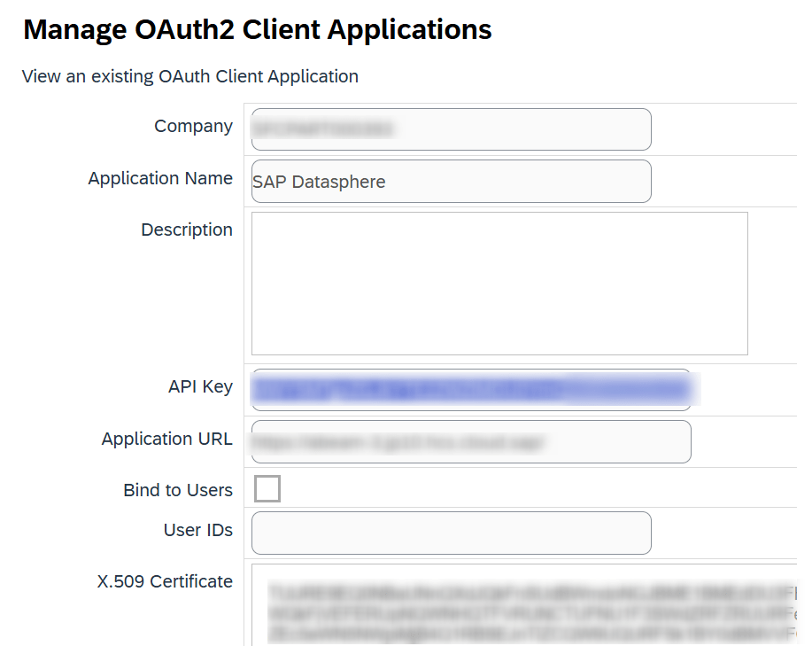
Task: Click inside the X.509 Certificate text area
Action: click(531, 604)
